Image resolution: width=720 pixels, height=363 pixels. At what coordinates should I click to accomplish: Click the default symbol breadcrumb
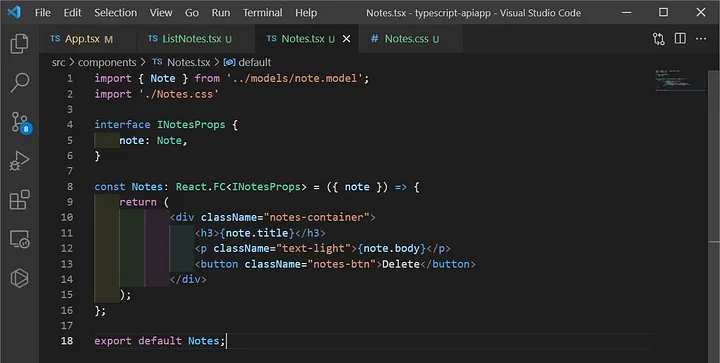248,62
